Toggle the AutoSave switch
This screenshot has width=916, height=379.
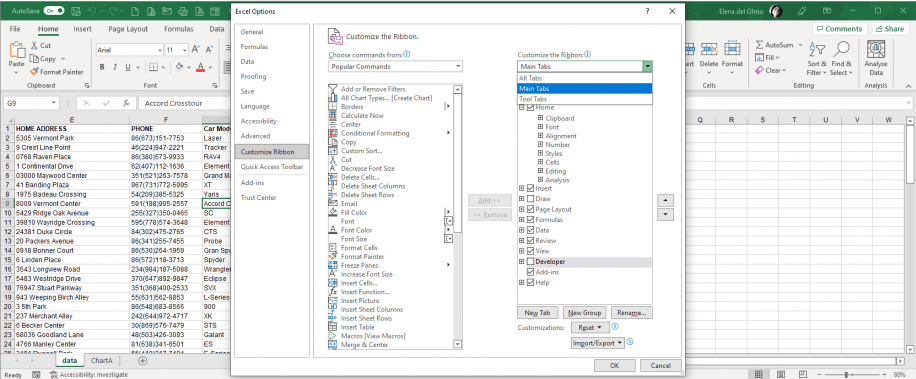54,11
